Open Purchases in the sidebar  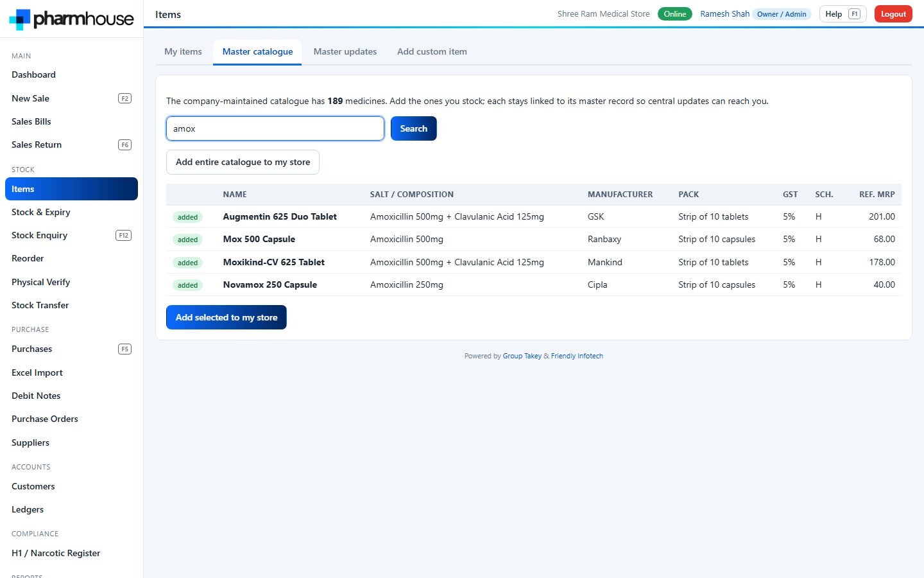coord(71,349)
